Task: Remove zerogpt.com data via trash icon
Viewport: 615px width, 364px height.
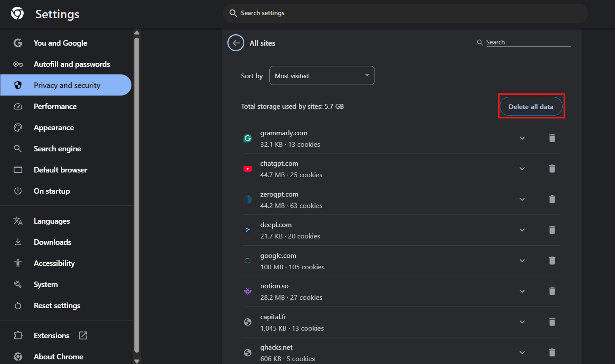Action: 552,199
